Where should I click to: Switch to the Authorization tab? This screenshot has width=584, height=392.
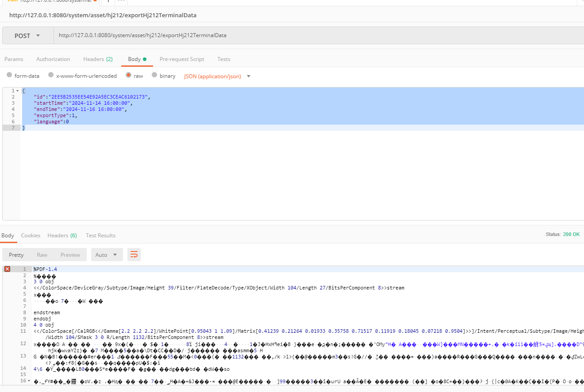pyautogui.click(x=53, y=59)
